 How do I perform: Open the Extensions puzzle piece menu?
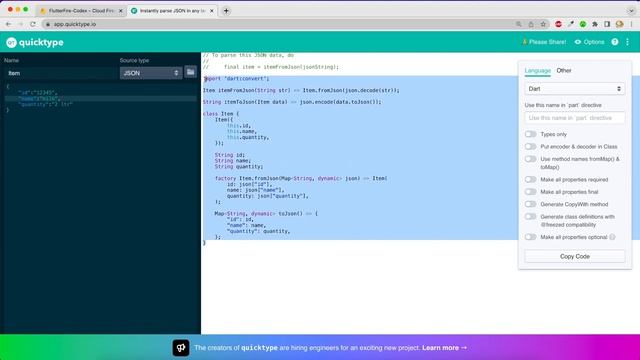click(595, 24)
